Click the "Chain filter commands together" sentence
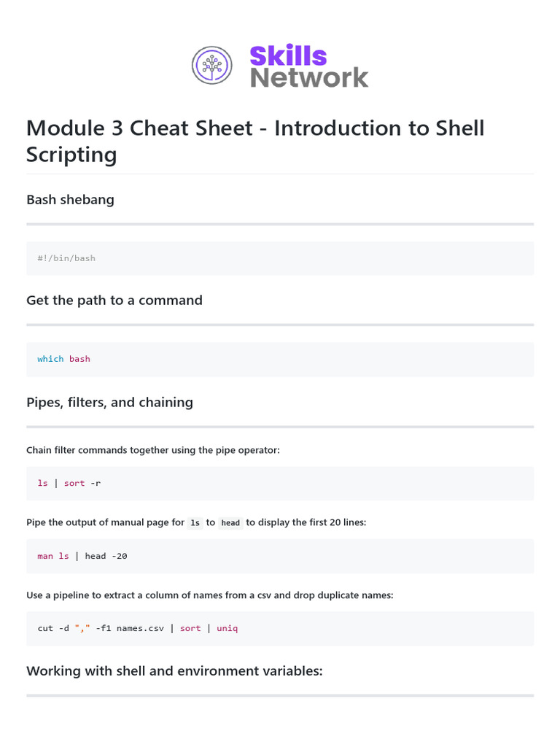The height and width of the screenshot is (747, 560). [153, 450]
